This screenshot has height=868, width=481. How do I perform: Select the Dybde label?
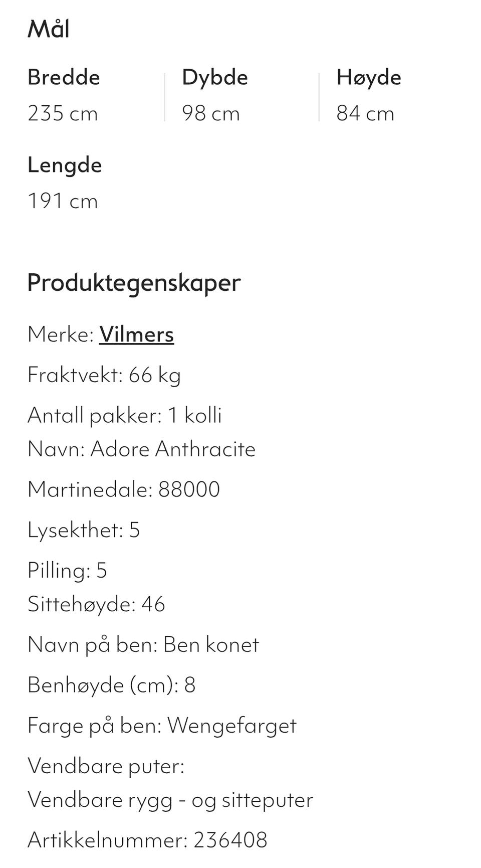[214, 77]
